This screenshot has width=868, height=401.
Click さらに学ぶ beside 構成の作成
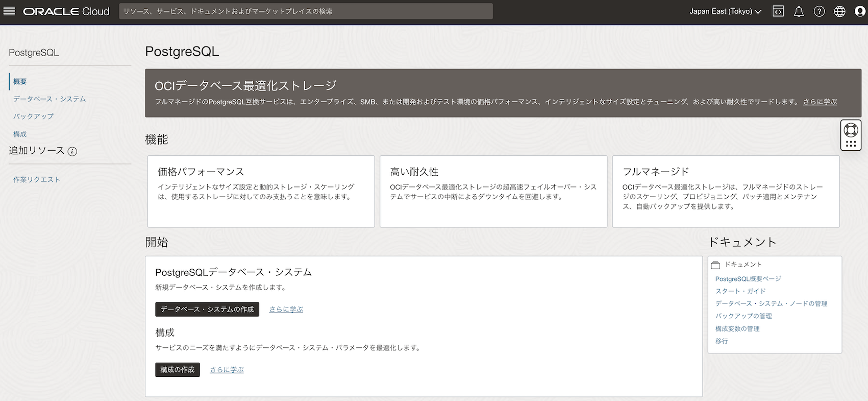click(227, 370)
